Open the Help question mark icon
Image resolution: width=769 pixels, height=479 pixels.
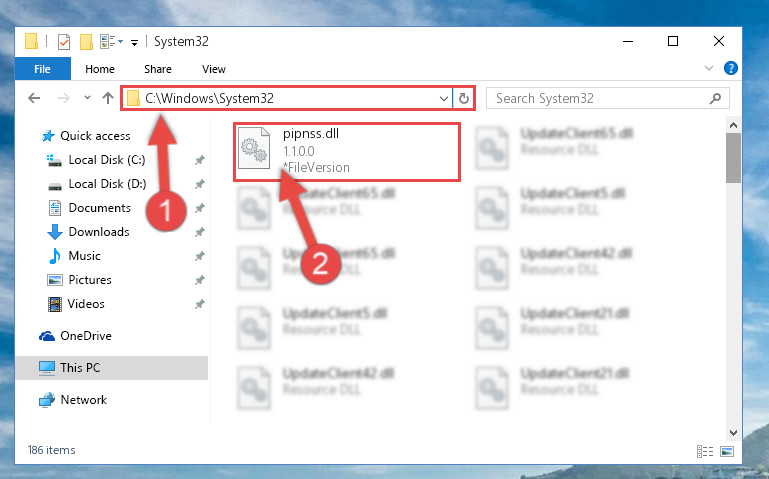pyautogui.click(x=731, y=68)
